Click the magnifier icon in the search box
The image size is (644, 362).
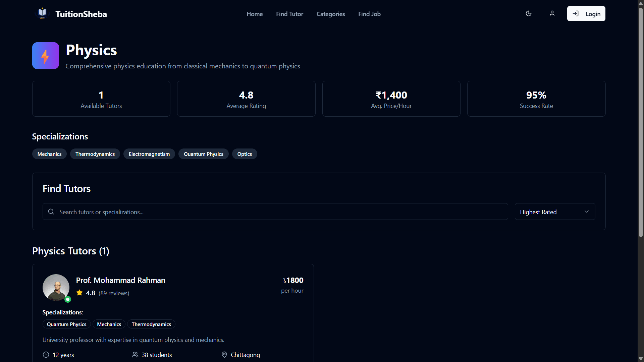click(x=51, y=212)
